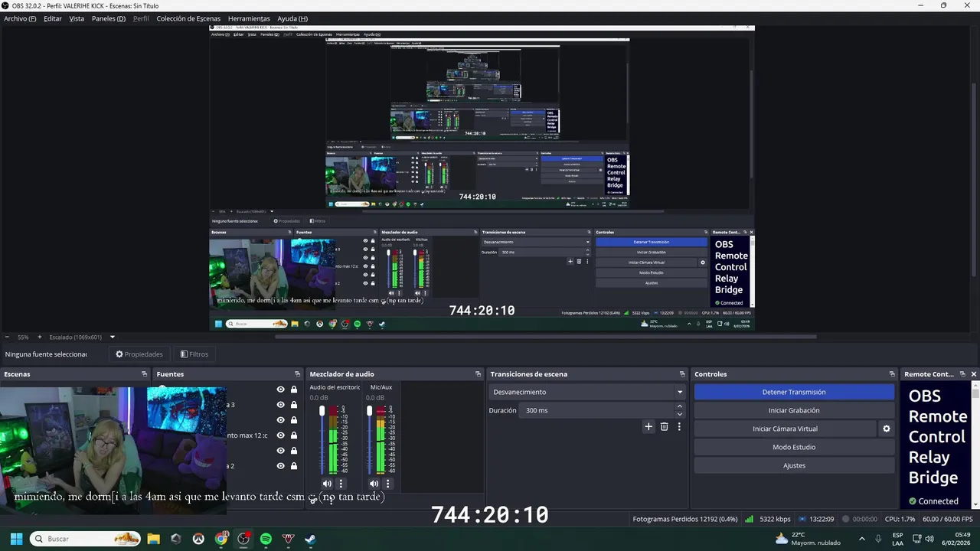The height and width of the screenshot is (551, 980).
Task: Open the Herramientas menu
Action: (249, 18)
